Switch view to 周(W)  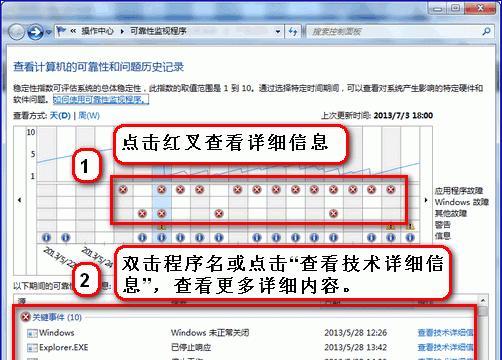pyautogui.click(x=89, y=116)
